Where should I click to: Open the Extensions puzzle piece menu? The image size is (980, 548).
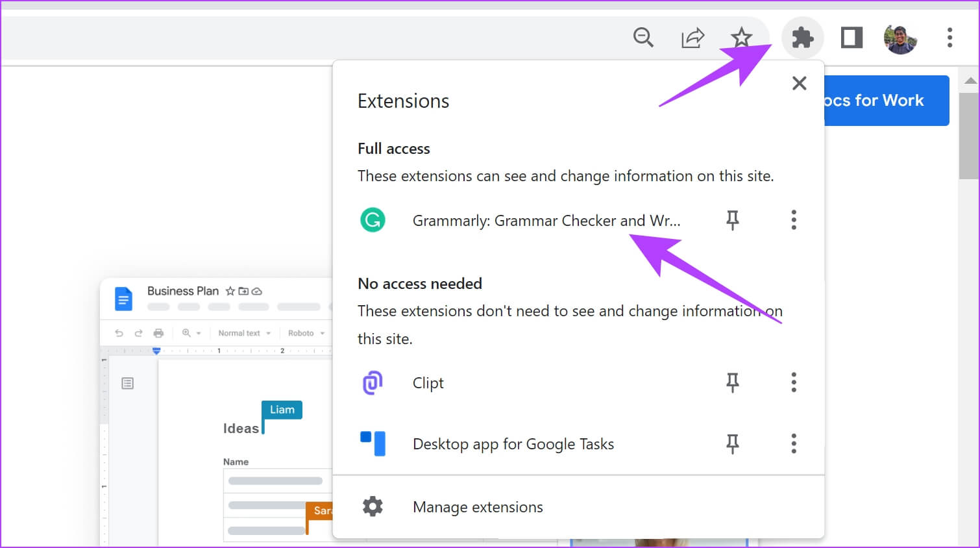803,38
